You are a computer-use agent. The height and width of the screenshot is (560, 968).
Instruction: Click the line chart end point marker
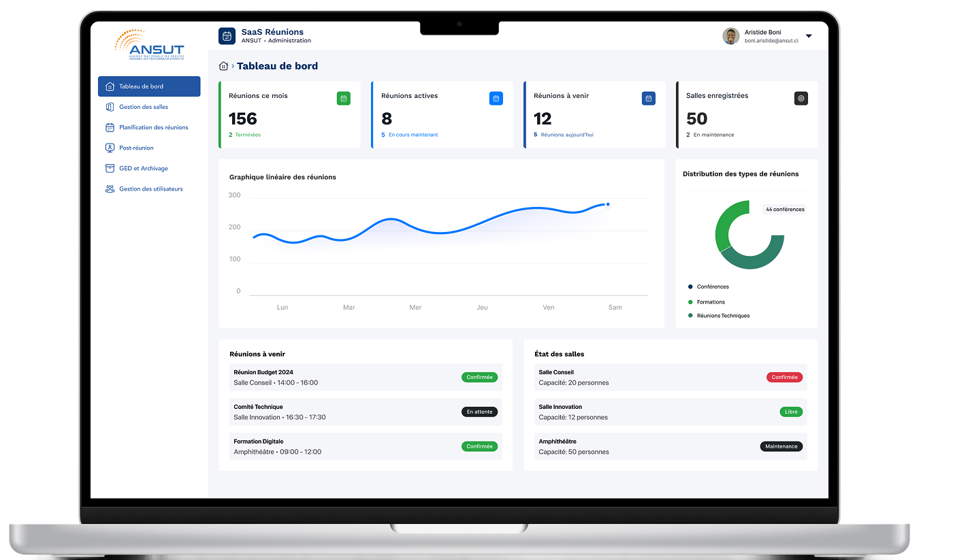coord(608,204)
